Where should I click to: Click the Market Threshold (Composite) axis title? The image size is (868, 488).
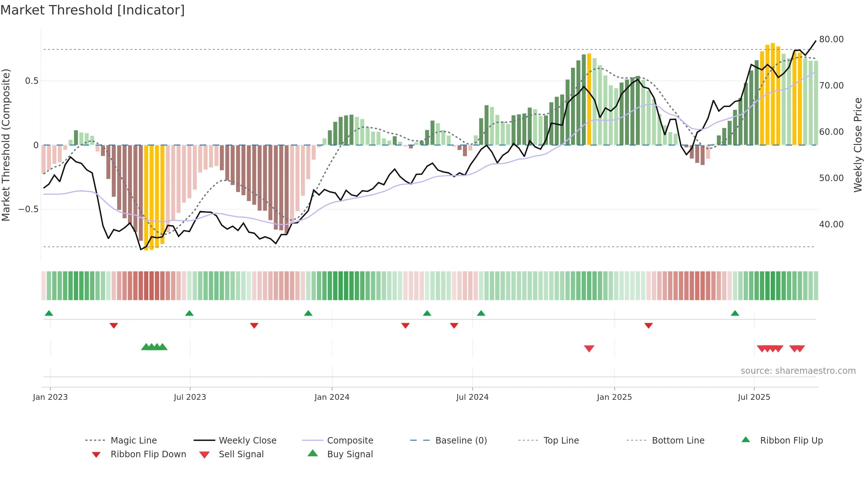[x=6, y=145]
